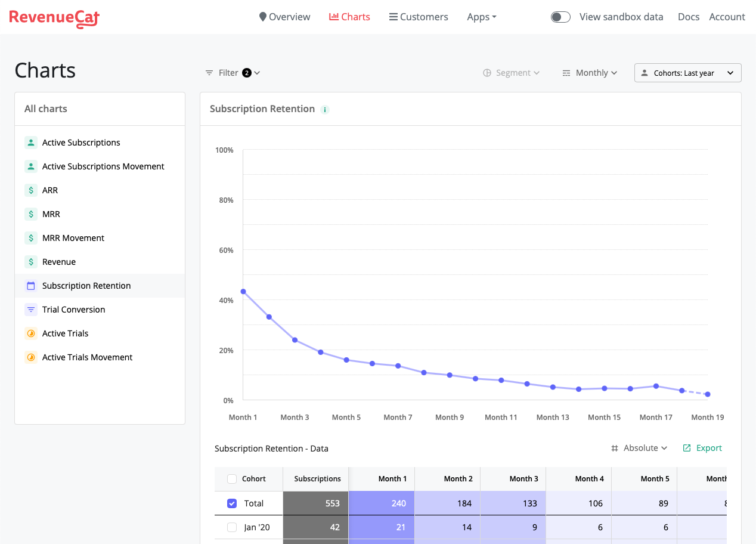Check the Jan '20 cohort checkbox

pos(231,527)
